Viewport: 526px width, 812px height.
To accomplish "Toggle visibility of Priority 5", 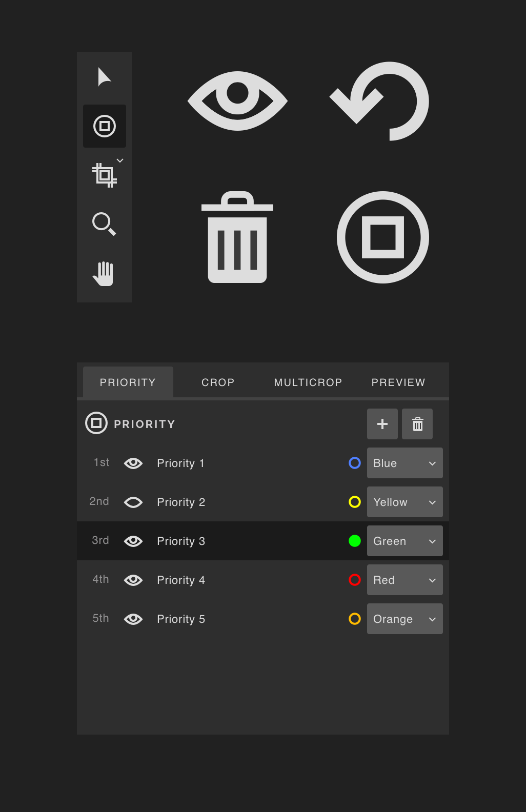I will pyautogui.click(x=133, y=619).
